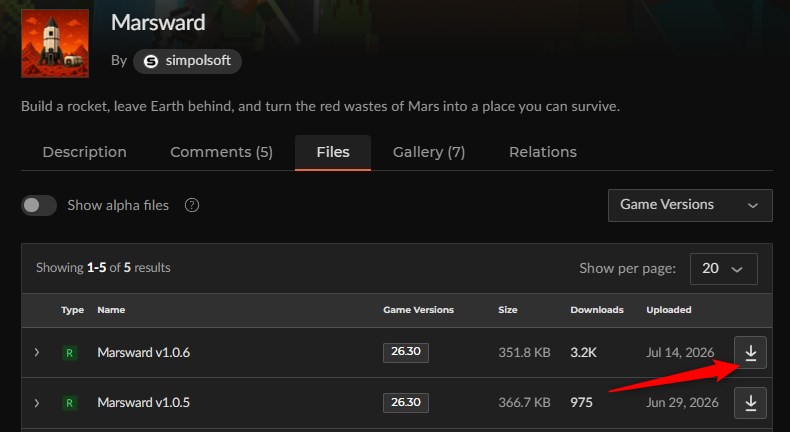Viewport: 790px width, 432px height.
Task: Click the simpolsoft avatar icon
Action: click(151, 61)
